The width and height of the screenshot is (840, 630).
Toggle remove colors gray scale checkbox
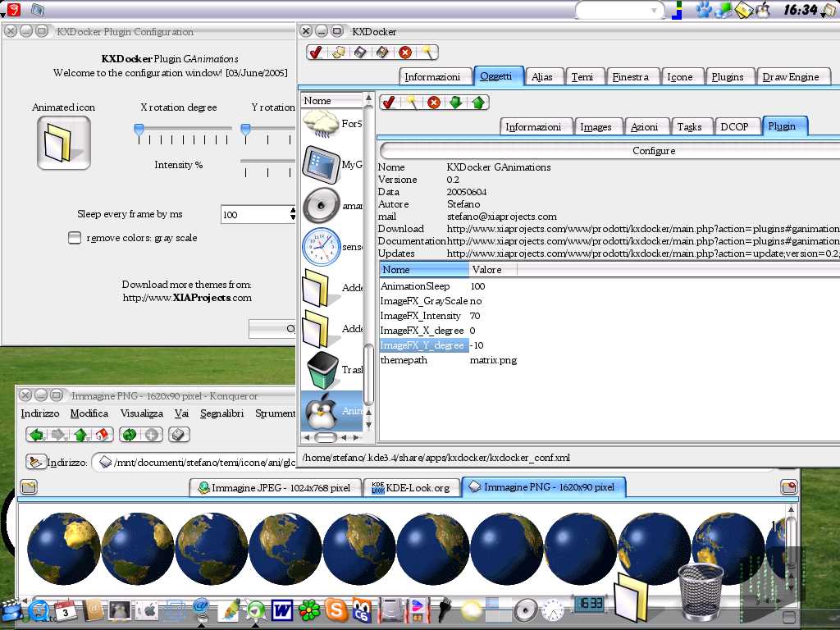(75, 237)
